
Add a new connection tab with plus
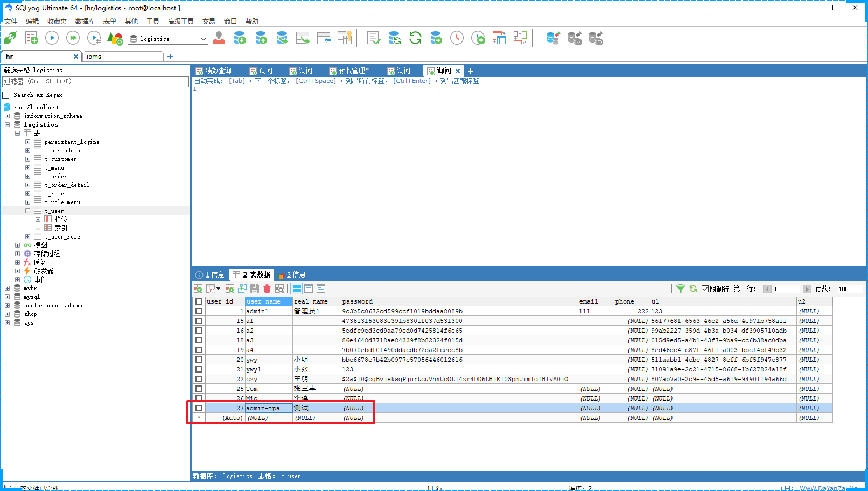pos(170,56)
